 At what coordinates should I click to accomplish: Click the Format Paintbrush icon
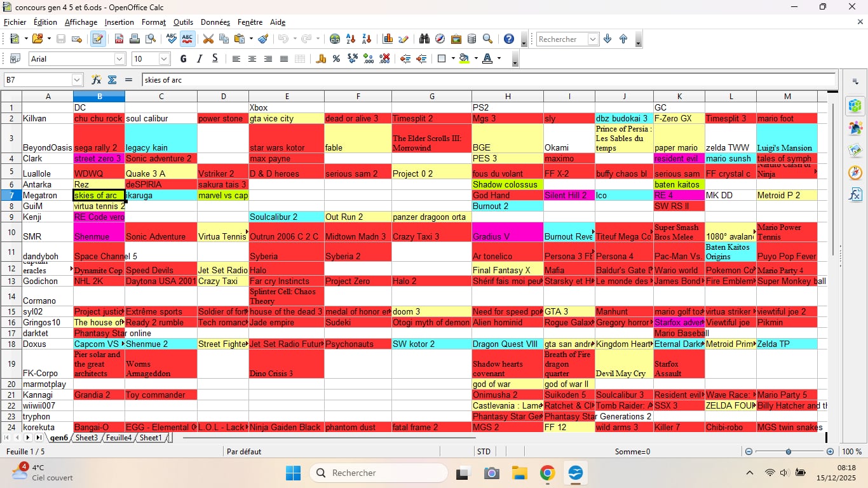(x=262, y=39)
